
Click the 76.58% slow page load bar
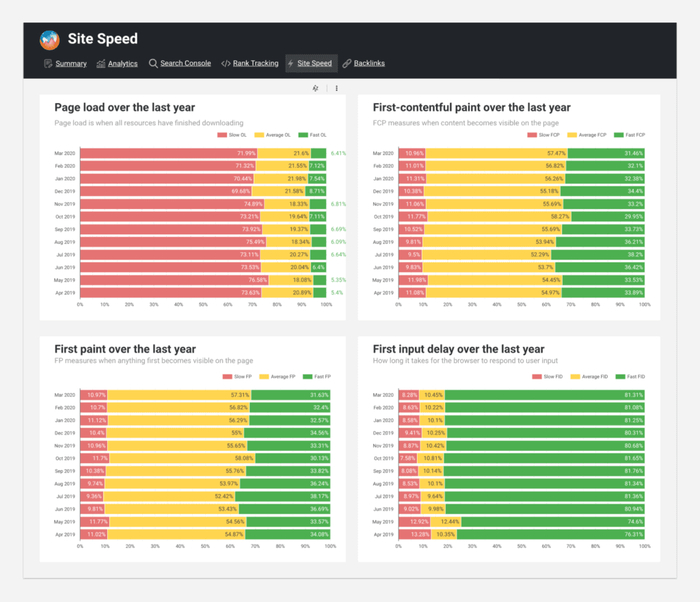click(x=174, y=280)
